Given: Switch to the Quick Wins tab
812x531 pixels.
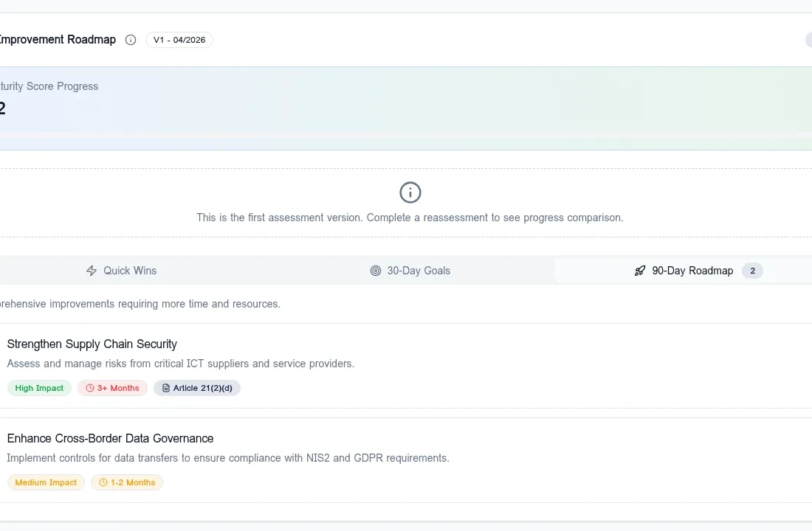Looking at the screenshot, I should click(121, 271).
